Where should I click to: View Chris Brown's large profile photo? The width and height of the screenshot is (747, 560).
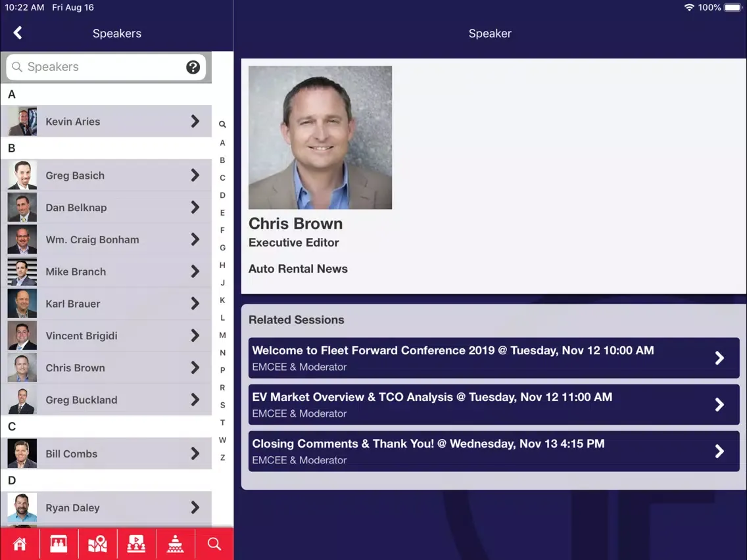click(x=320, y=137)
